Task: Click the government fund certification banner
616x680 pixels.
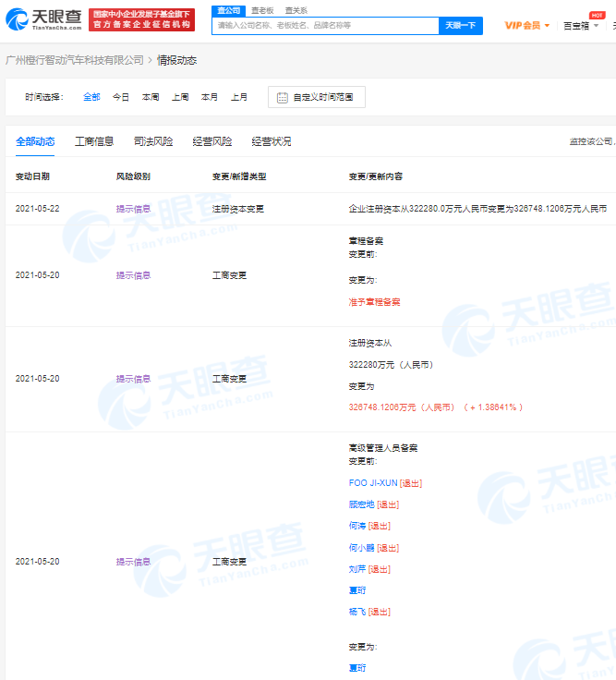Action: [x=141, y=19]
